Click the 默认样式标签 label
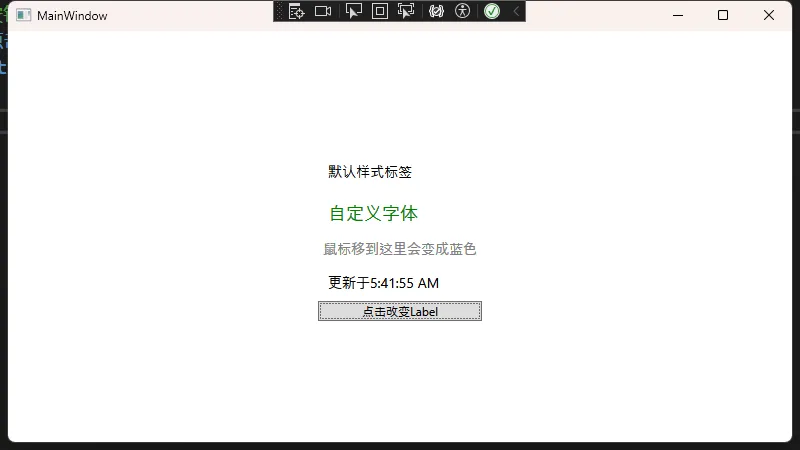The height and width of the screenshot is (450, 800). (x=370, y=172)
